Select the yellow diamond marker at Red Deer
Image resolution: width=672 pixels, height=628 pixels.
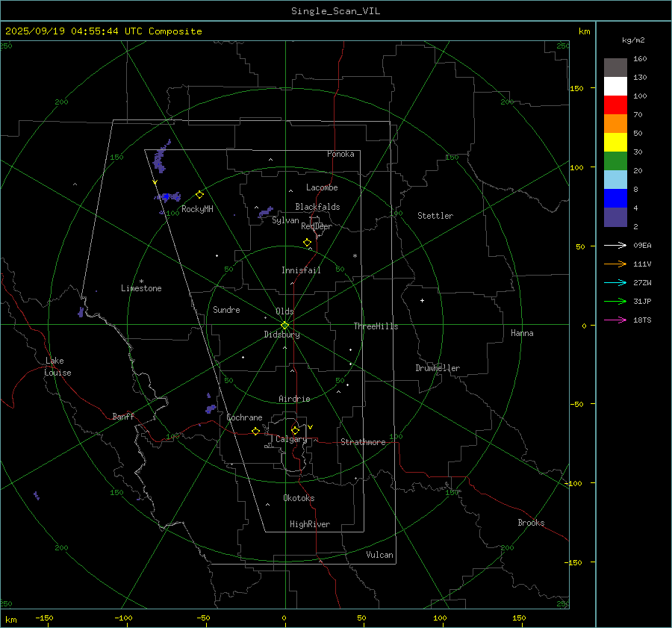click(x=307, y=243)
